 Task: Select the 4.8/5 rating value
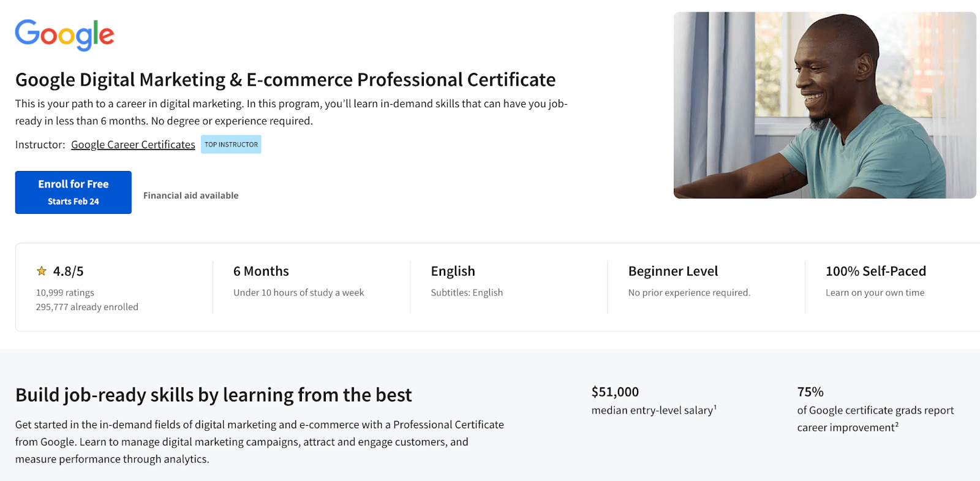pyautogui.click(x=68, y=271)
